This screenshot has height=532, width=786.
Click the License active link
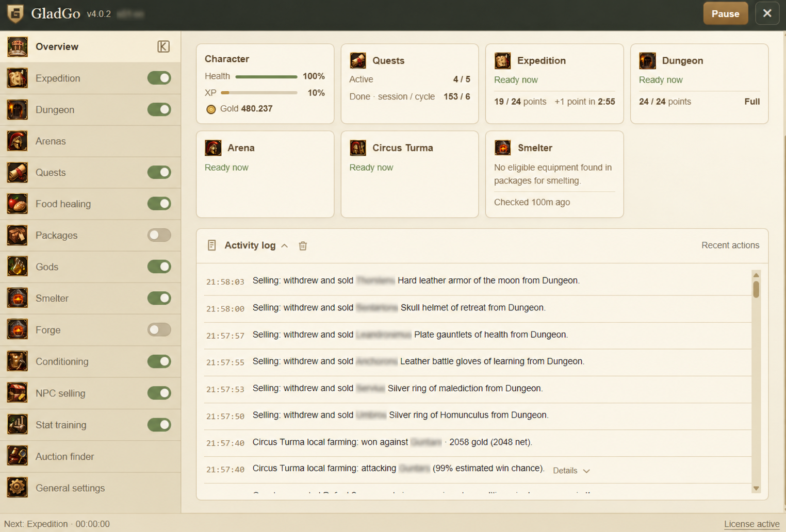751,524
